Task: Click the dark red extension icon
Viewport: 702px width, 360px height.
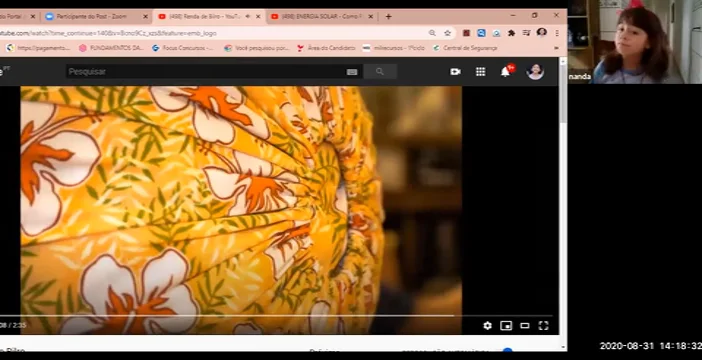Action: point(466,33)
